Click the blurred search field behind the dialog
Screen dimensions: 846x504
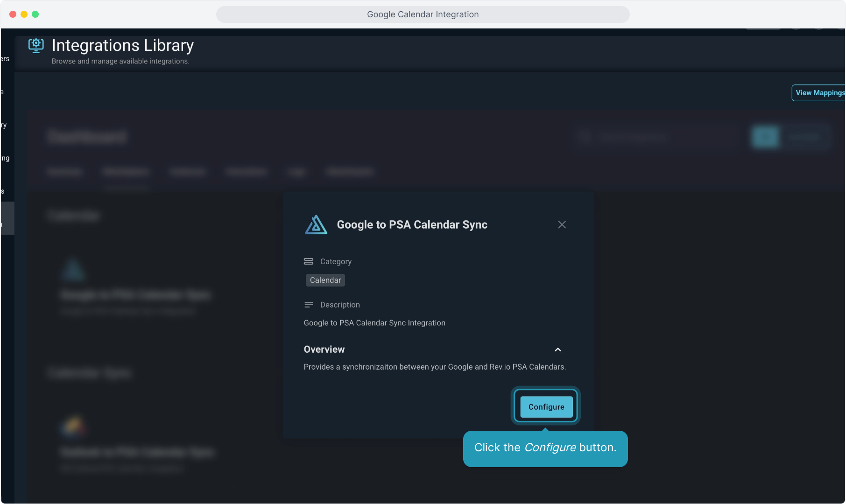pos(654,137)
